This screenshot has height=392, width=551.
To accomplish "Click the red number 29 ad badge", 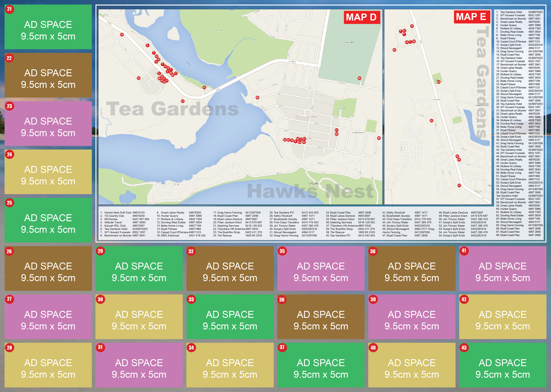I will pos(100,251).
